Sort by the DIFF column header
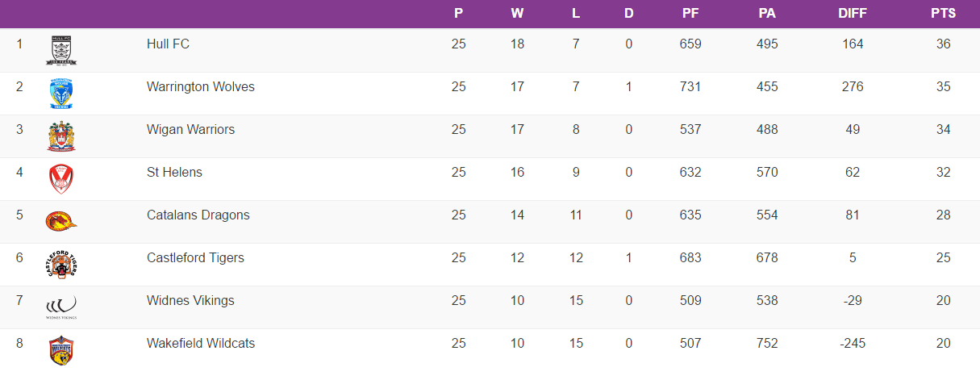 tap(852, 13)
